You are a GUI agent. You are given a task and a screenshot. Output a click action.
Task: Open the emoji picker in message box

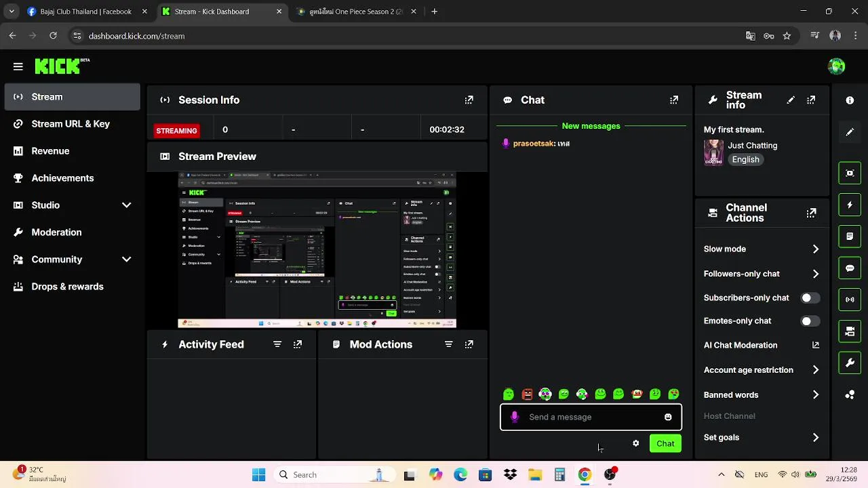click(x=668, y=417)
